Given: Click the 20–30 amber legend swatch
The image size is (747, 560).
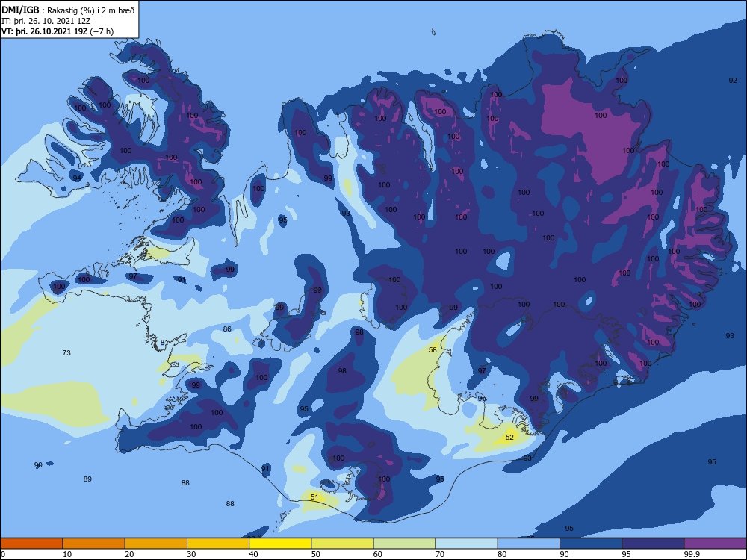Looking at the screenshot, I should (156, 544).
